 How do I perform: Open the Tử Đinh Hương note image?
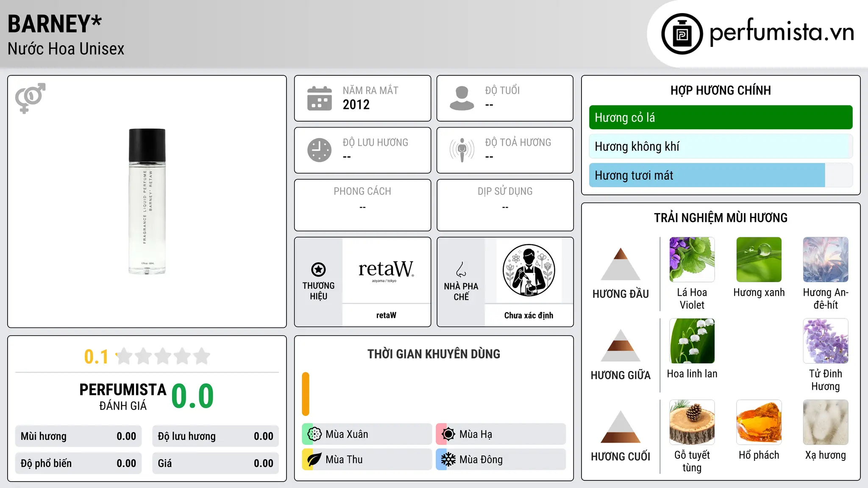826,341
